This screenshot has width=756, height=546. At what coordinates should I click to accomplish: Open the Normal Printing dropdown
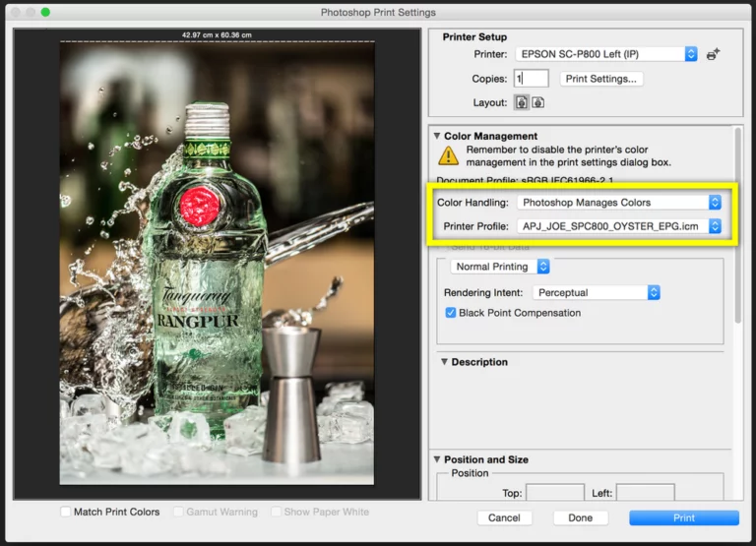tap(500, 267)
